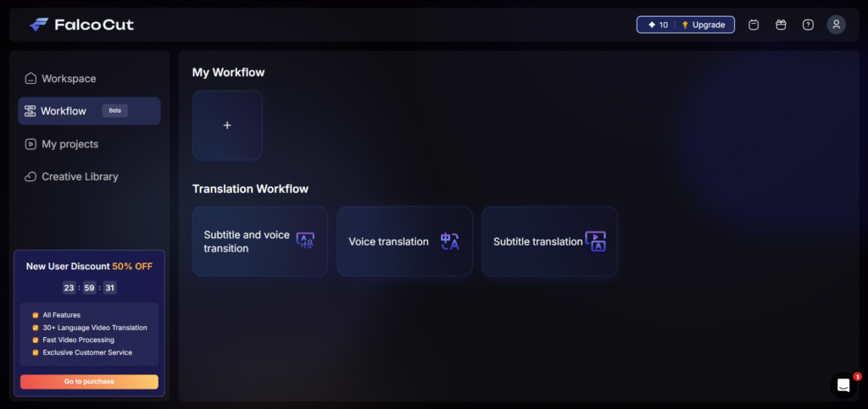The width and height of the screenshot is (868, 409).
Task: Open the help question mark icon
Action: coord(808,25)
